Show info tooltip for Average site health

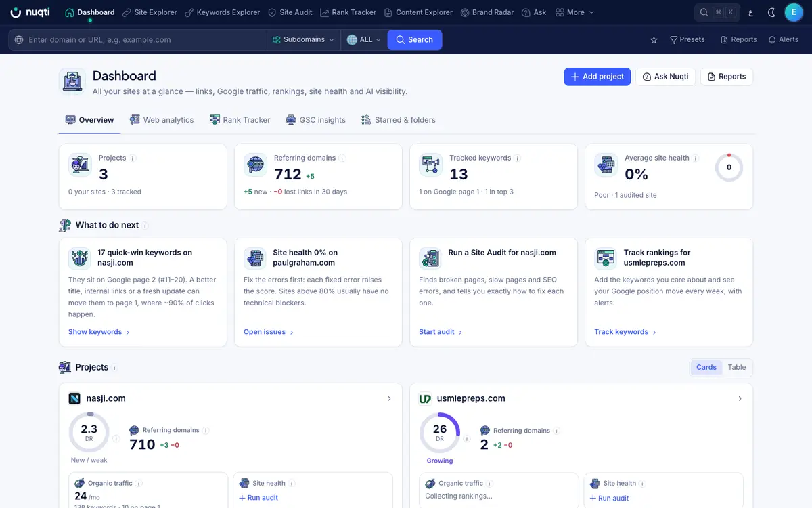(x=696, y=158)
